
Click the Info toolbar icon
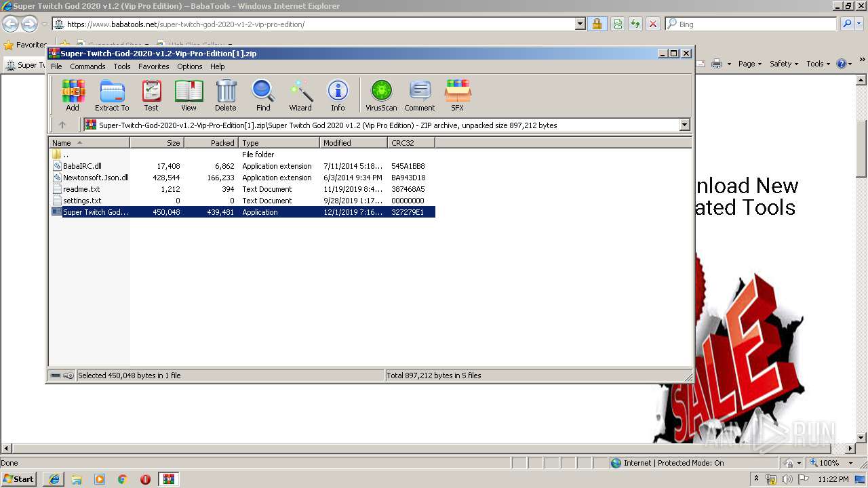[338, 95]
